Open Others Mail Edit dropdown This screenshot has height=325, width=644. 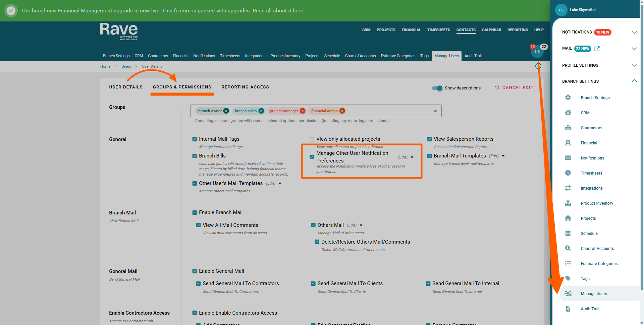pos(361,225)
